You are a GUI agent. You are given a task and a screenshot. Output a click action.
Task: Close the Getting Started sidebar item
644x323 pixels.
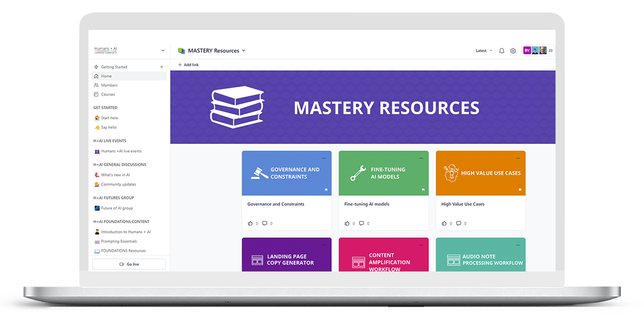[x=162, y=67]
